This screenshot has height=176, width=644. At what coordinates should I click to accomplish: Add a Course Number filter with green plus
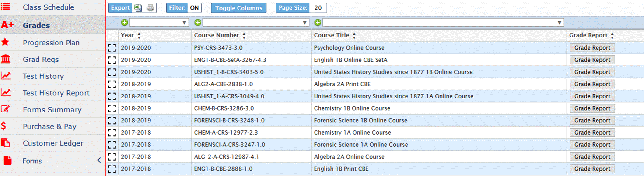pyautogui.click(x=198, y=23)
